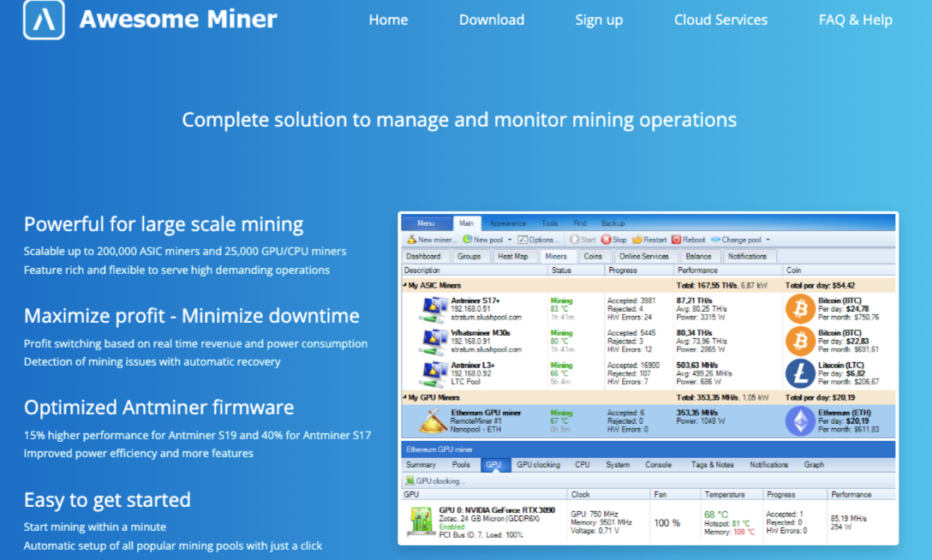
Task: Open Options from the toolbar
Action: click(538, 240)
